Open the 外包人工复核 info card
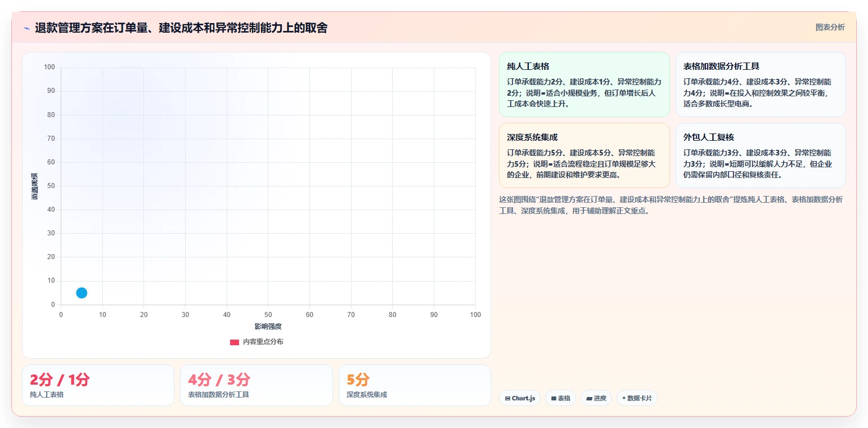The image size is (868, 428). (761, 155)
